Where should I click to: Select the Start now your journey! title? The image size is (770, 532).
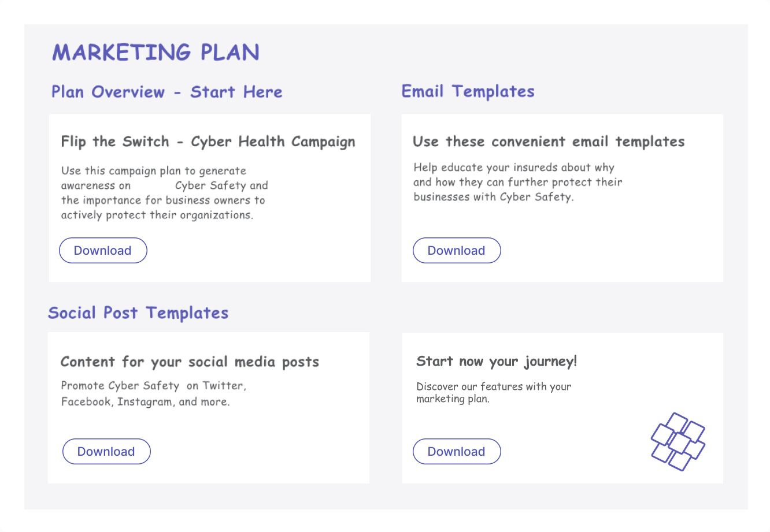click(x=497, y=362)
